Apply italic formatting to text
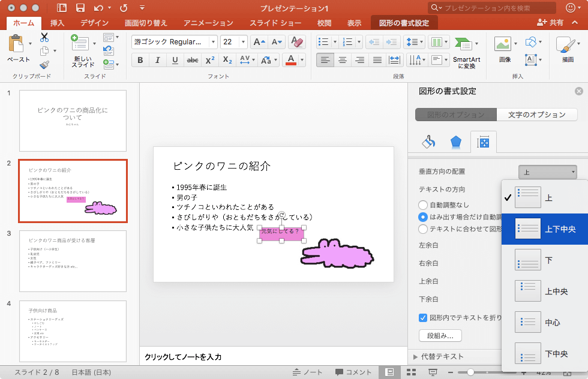The width and height of the screenshot is (588, 379). click(158, 60)
